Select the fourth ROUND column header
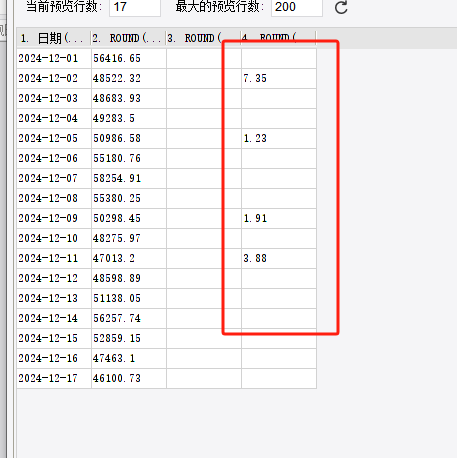This screenshot has width=457, height=458. (x=279, y=38)
